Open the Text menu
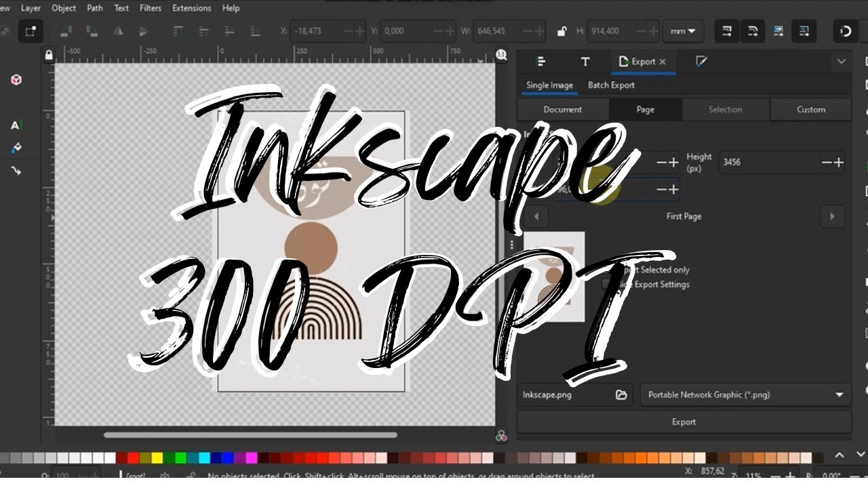 point(121,8)
